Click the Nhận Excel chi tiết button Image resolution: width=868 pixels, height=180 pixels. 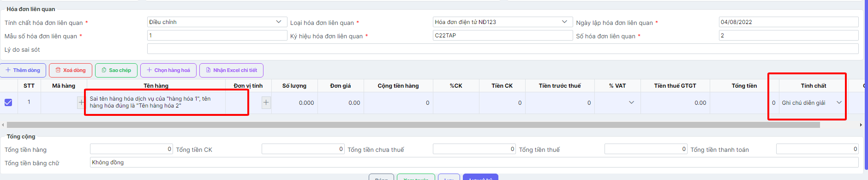point(231,70)
